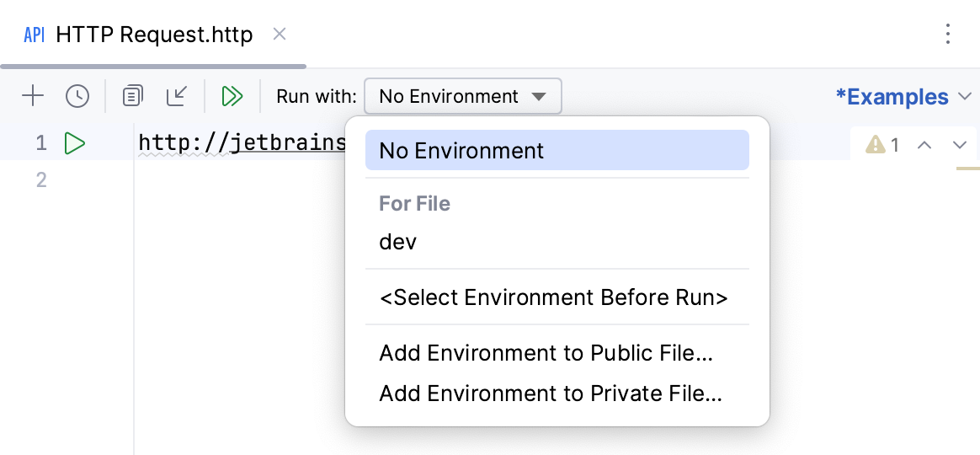Image resolution: width=980 pixels, height=455 pixels.
Task: Click the warning indicator icon
Action: 876,145
